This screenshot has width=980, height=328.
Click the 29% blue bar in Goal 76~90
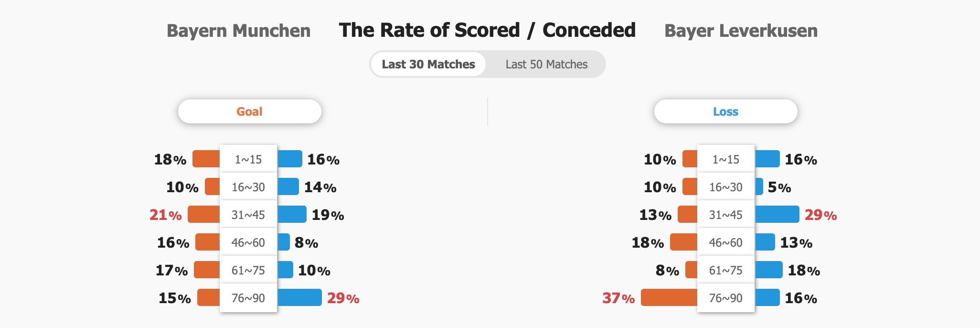299,297
